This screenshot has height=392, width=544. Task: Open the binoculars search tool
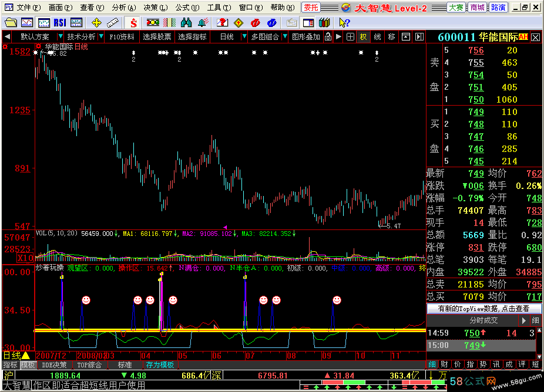186,23
